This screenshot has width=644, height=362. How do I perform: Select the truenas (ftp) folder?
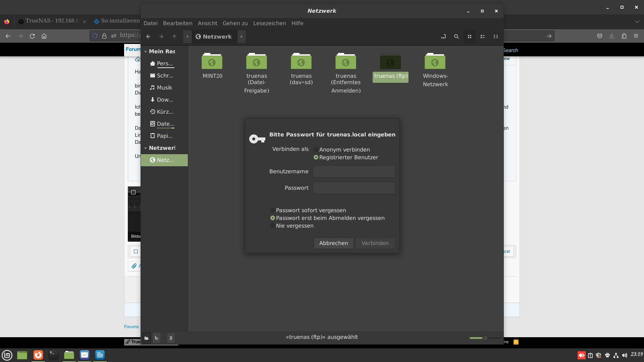coord(390,67)
